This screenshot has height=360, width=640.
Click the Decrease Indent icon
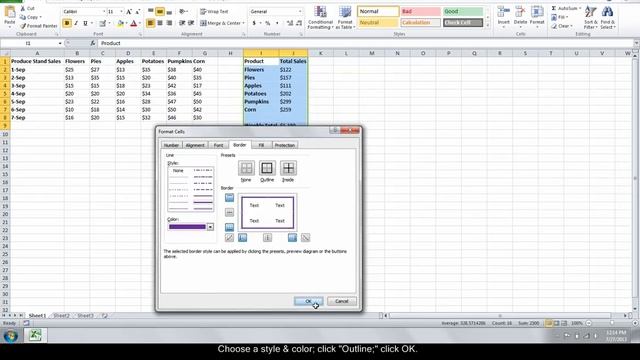click(182, 23)
